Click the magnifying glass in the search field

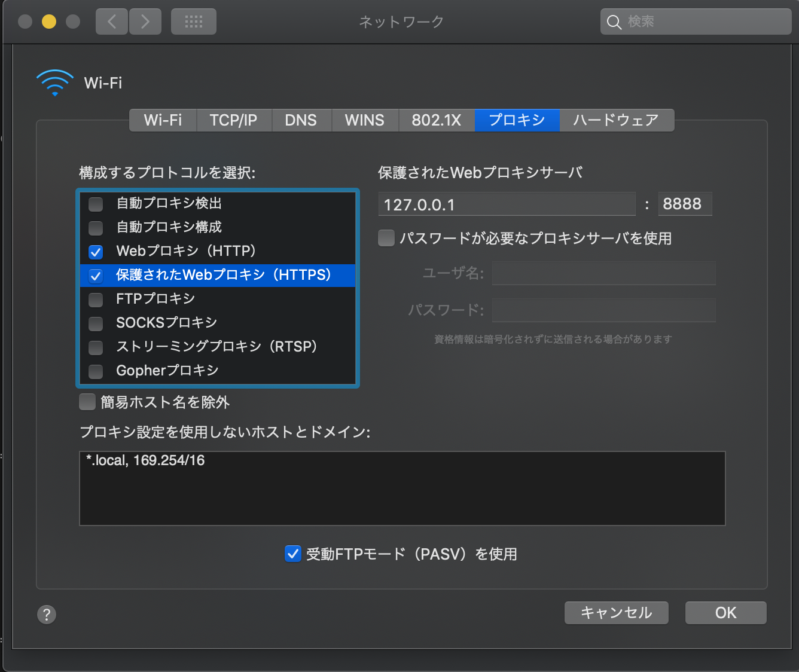pos(615,22)
